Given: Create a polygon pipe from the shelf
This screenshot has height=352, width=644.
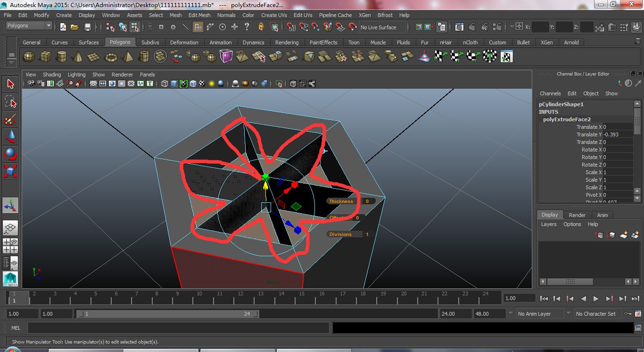Looking at the screenshot, I should (144, 57).
